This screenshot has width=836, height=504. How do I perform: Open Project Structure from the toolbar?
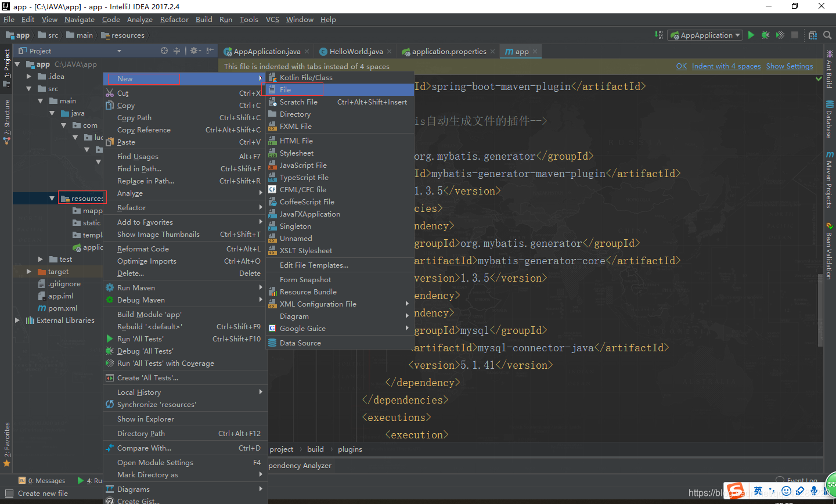click(813, 35)
